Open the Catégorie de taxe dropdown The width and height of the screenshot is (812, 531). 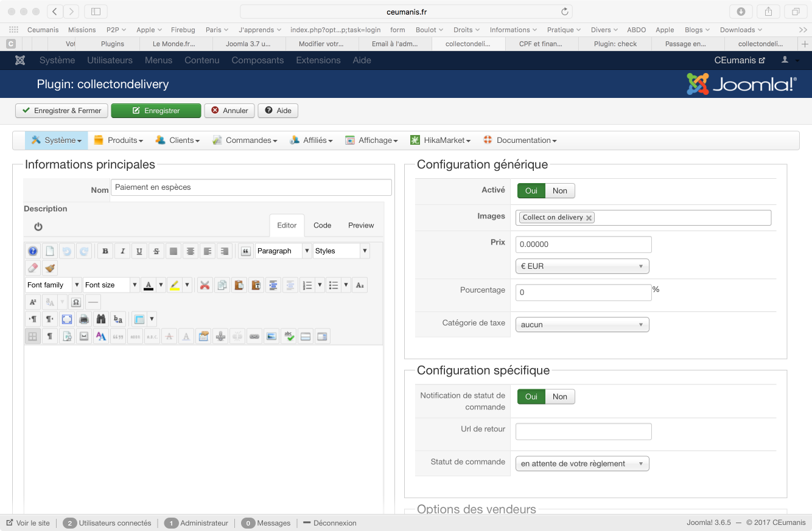click(582, 325)
